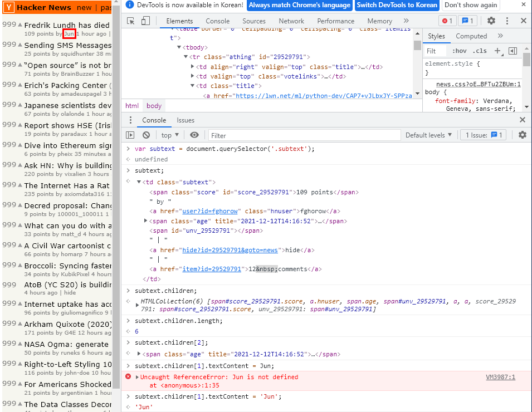Switch to the Elements tab
This screenshot has width=532, height=412.
tap(179, 21)
